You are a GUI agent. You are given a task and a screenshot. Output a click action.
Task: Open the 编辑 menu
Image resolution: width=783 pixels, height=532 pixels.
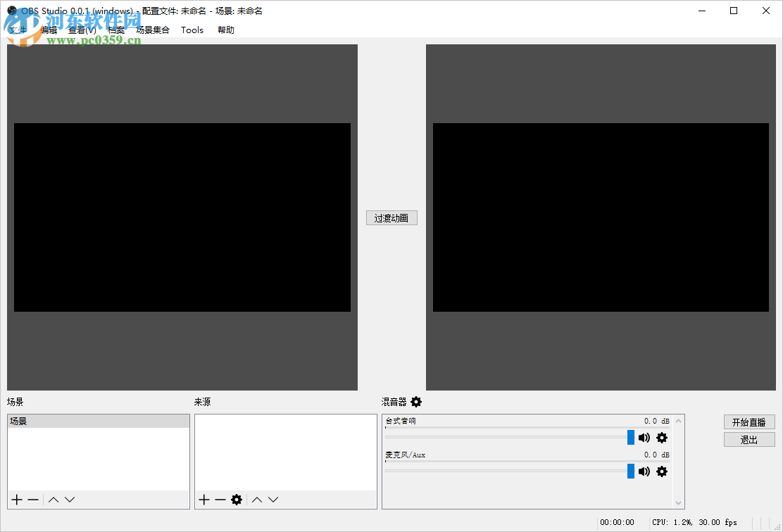[x=49, y=30]
